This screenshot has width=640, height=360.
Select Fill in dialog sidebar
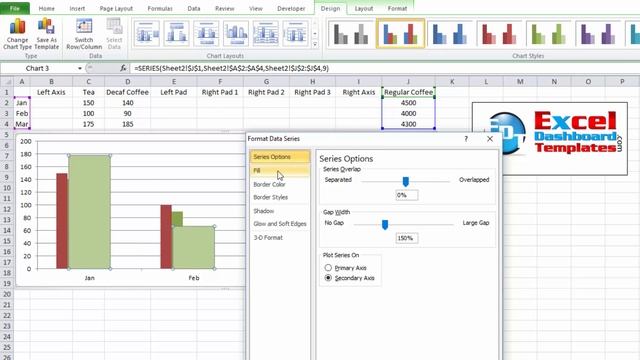[280, 171]
